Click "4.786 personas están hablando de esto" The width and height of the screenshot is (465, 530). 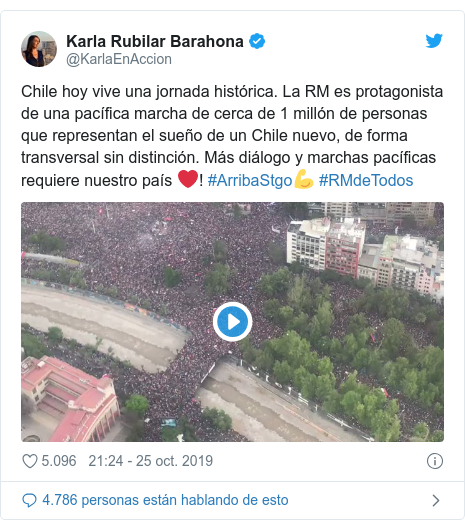point(165,500)
